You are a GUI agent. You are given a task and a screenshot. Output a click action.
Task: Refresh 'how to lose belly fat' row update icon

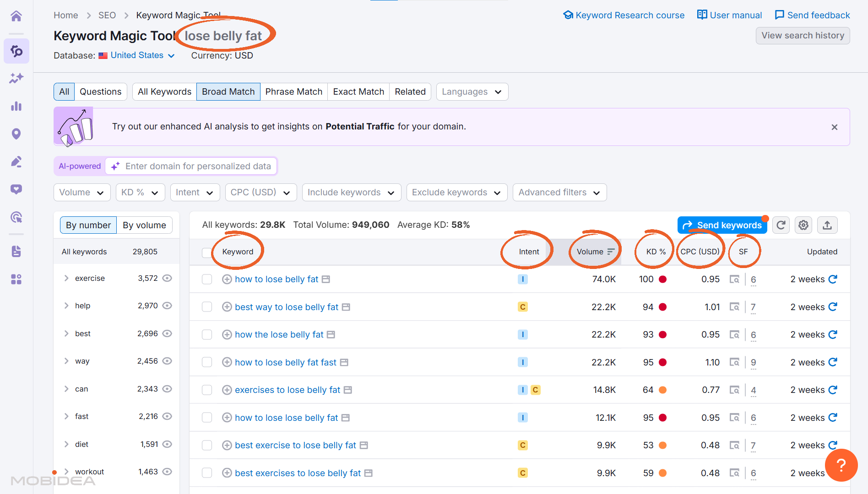tap(833, 279)
